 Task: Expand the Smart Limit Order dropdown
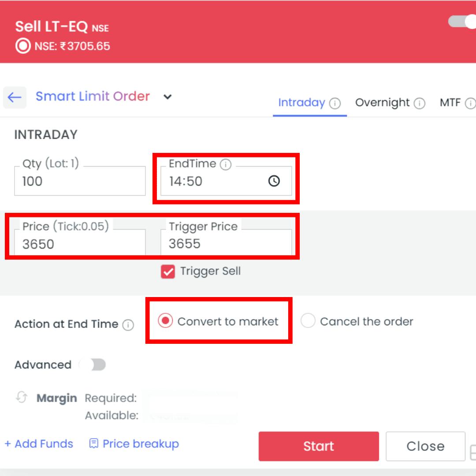[x=167, y=97]
